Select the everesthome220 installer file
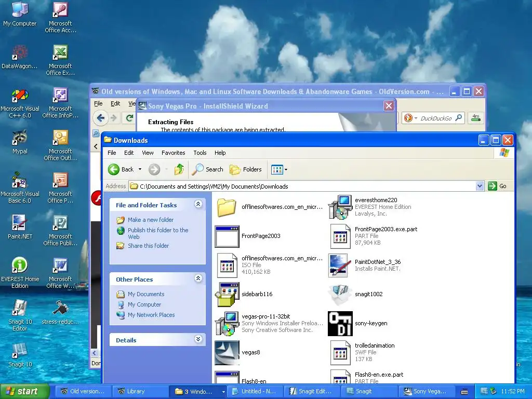This screenshot has height=399, width=532. tap(370, 207)
